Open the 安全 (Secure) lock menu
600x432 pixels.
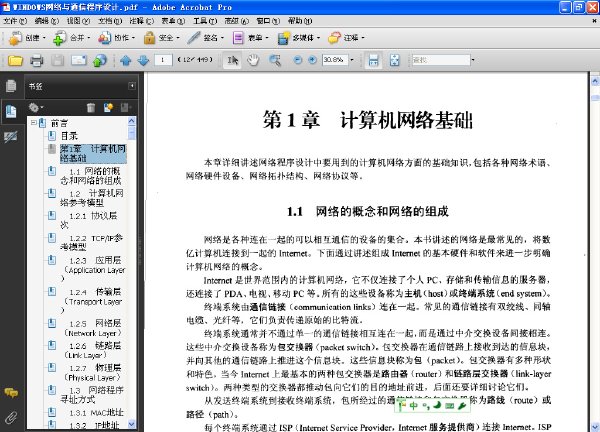[x=161, y=38]
